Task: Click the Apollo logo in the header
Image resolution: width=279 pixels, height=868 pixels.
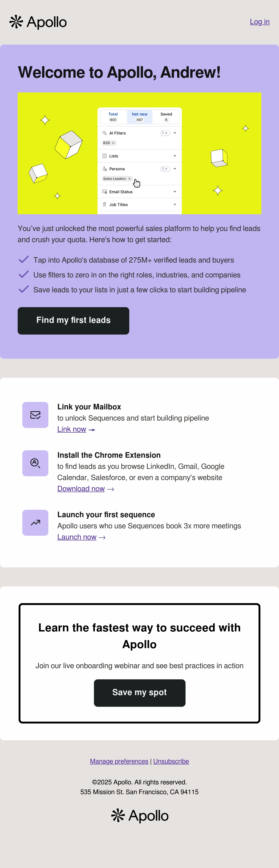Action: (x=38, y=22)
